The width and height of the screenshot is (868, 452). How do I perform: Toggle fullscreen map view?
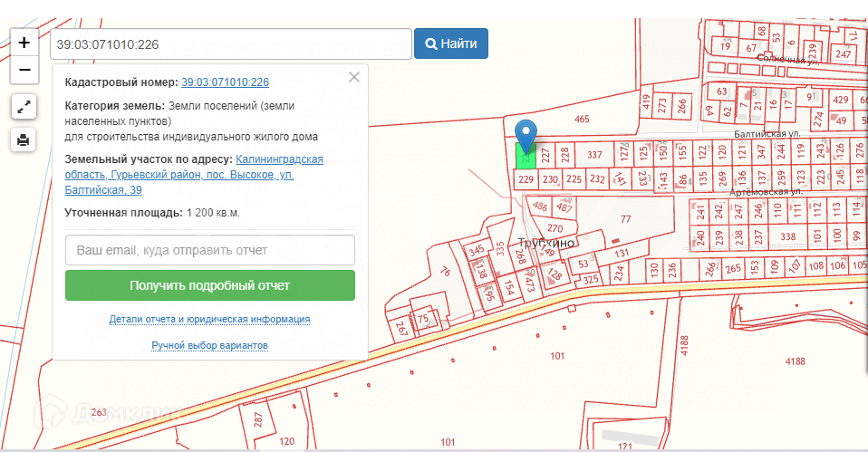click(24, 107)
